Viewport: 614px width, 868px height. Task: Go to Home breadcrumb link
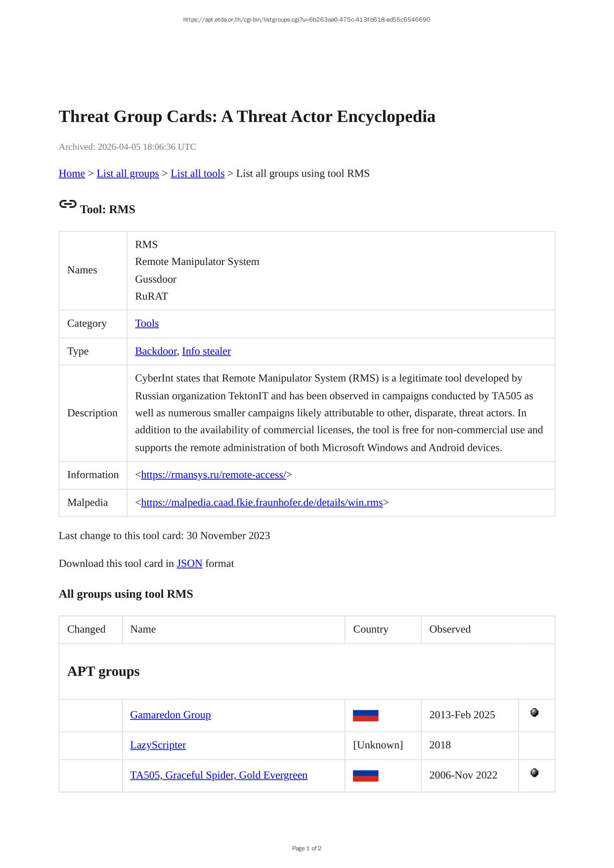click(x=72, y=174)
